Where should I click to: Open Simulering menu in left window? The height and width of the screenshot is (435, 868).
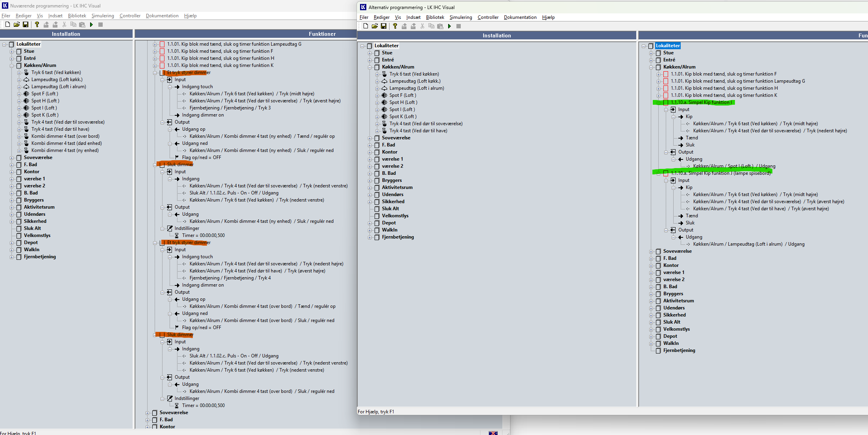point(103,16)
